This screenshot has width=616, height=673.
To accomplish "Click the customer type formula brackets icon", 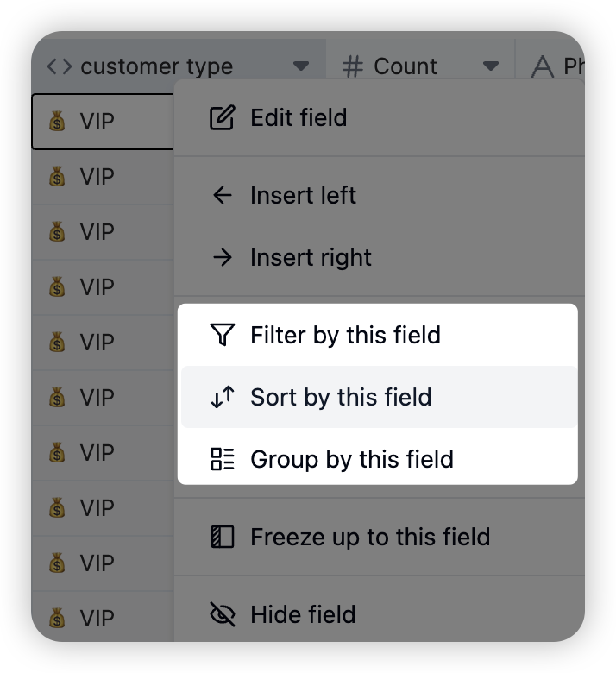I will (x=60, y=66).
